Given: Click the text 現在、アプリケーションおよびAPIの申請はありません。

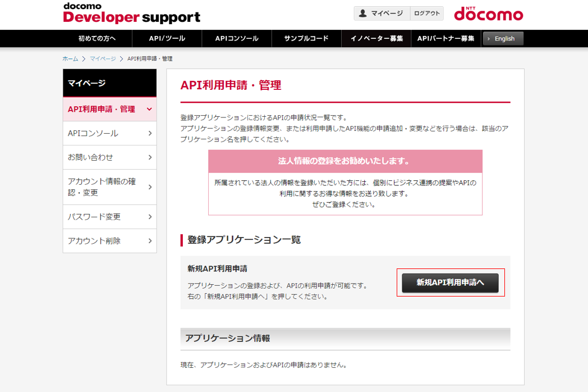Looking at the screenshot, I should [264, 365].
